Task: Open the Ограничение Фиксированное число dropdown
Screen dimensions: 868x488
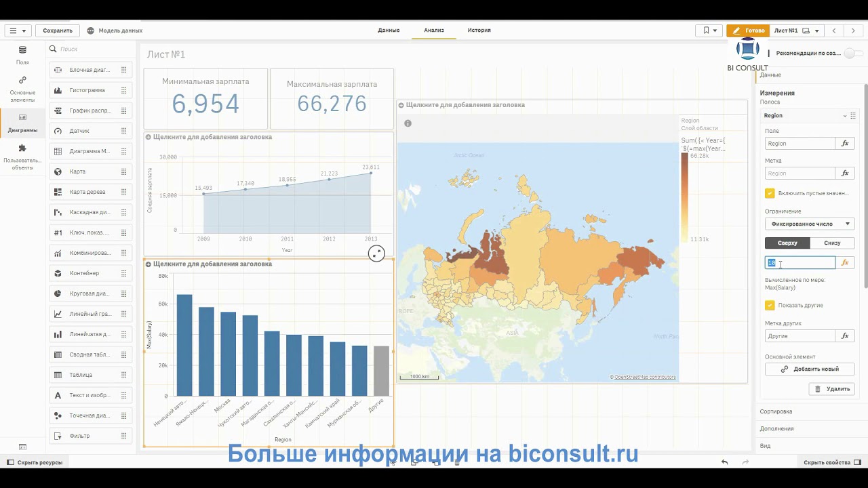Action: pyautogui.click(x=810, y=224)
